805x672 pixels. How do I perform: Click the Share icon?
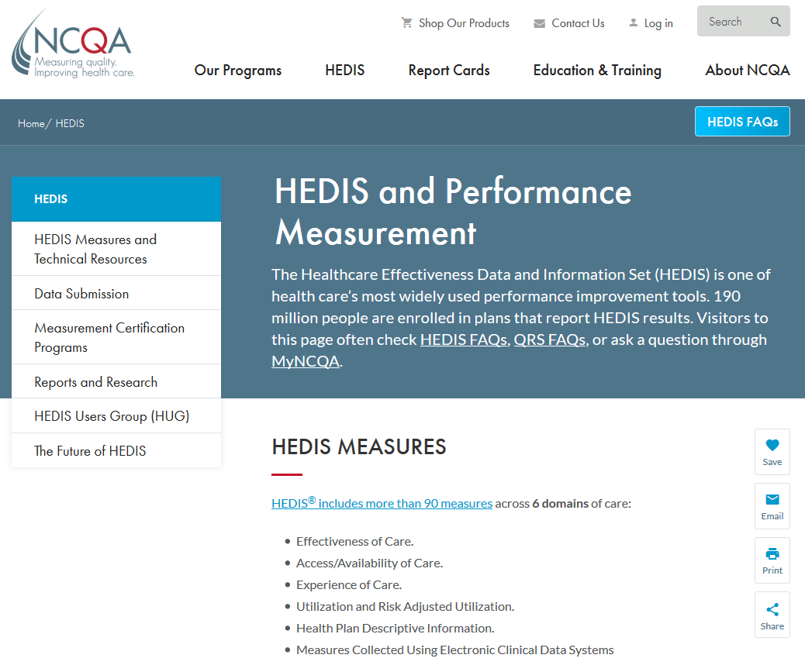tap(772, 609)
